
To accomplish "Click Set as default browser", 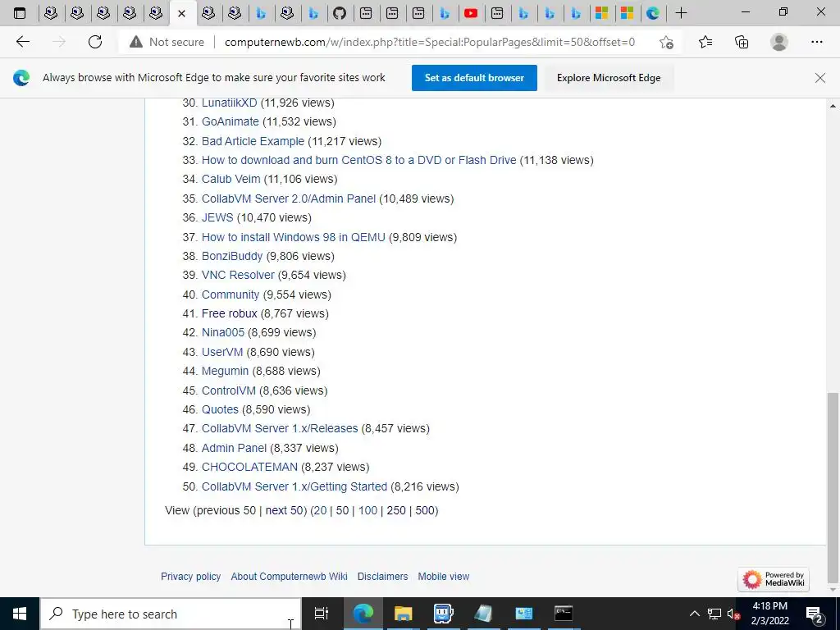I will 474,78.
